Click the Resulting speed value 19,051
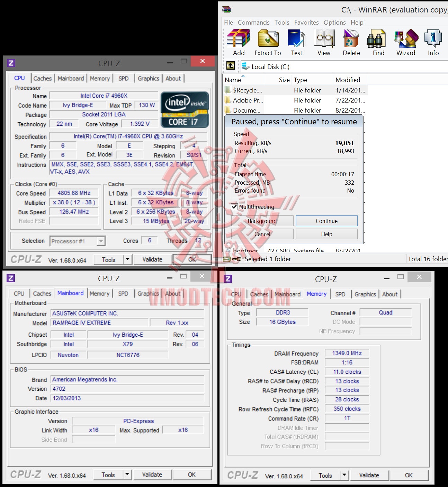This screenshot has height=487, width=448. pyautogui.click(x=344, y=143)
